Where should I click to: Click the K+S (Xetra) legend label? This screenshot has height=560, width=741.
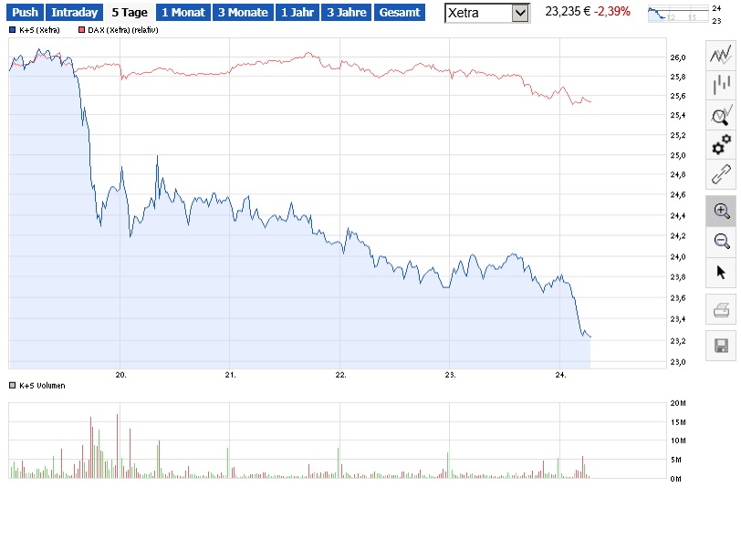coord(40,30)
